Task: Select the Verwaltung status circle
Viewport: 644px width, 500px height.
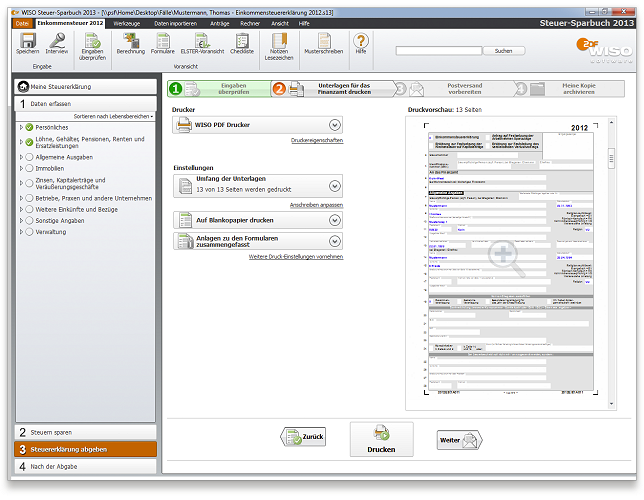Action: click(x=29, y=232)
